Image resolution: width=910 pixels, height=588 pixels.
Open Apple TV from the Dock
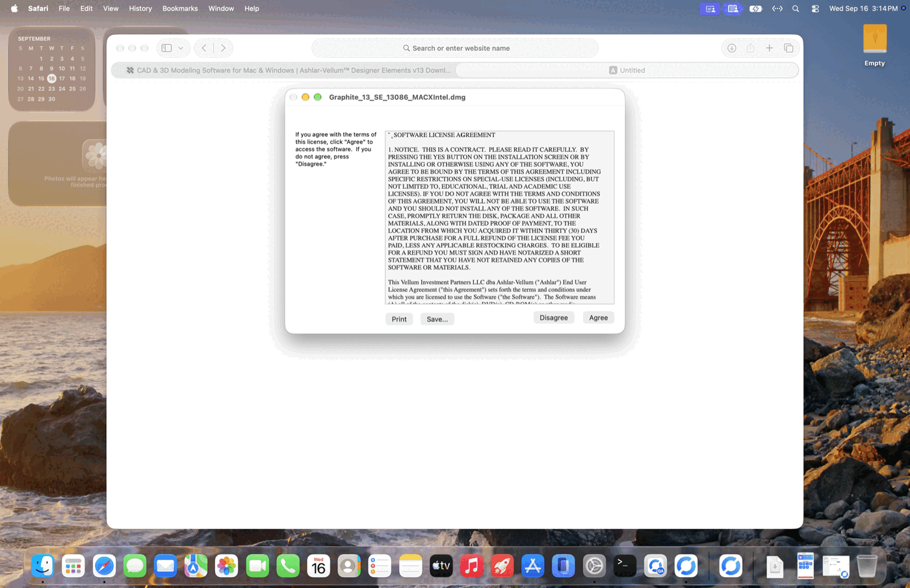point(441,566)
